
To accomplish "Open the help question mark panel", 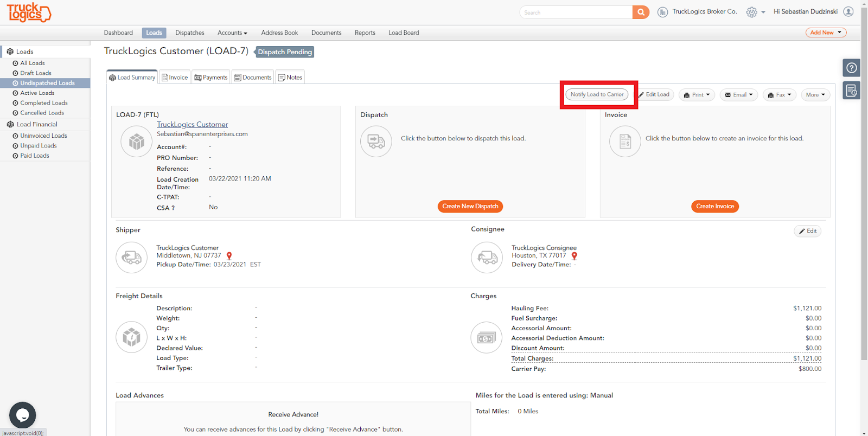I will (852, 68).
